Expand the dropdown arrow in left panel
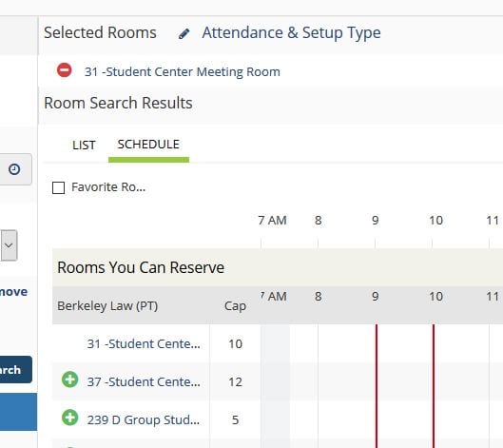 point(9,245)
